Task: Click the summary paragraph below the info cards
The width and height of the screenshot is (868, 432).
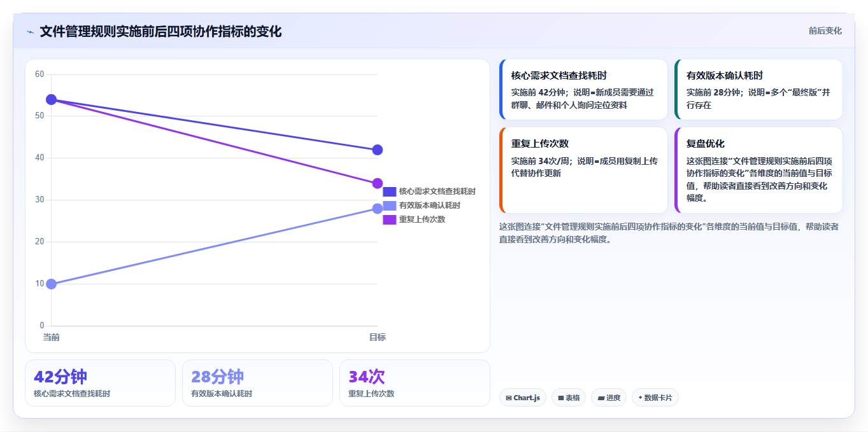Action: click(669, 233)
